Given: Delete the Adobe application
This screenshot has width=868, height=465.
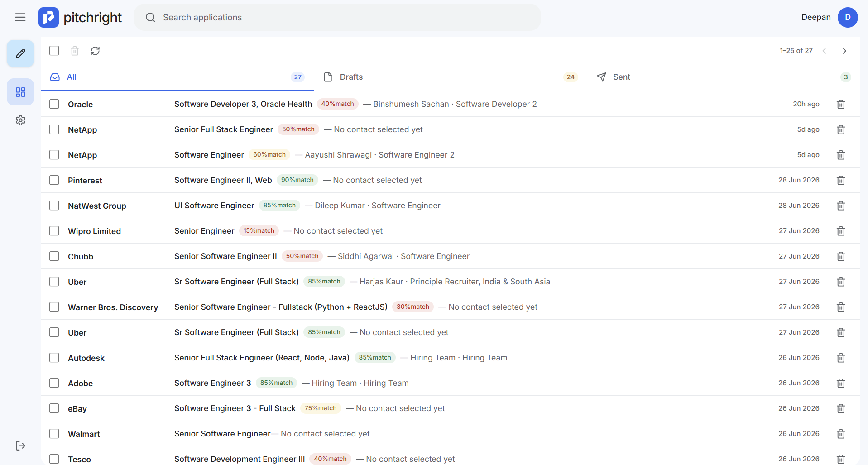Looking at the screenshot, I should tap(841, 383).
